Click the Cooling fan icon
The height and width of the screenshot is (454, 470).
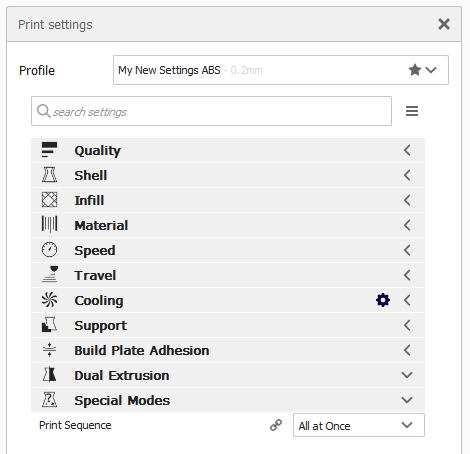tap(49, 299)
